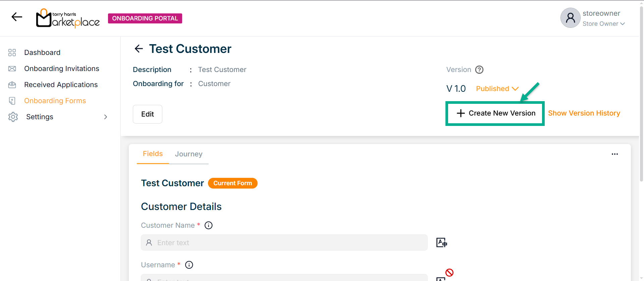Click the Customer Name info icon
This screenshot has height=281, width=644.
(209, 225)
